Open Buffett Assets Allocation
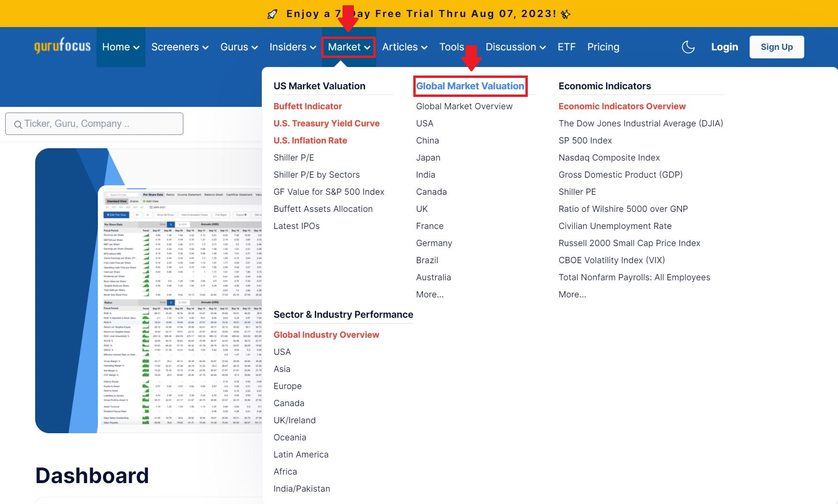This screenshot has width=838, height=504. (x=323, y=209)
